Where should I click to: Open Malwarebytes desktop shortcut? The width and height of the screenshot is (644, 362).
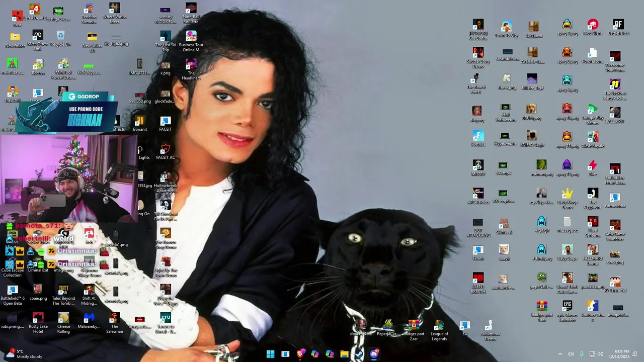click(x=89, y=320)
